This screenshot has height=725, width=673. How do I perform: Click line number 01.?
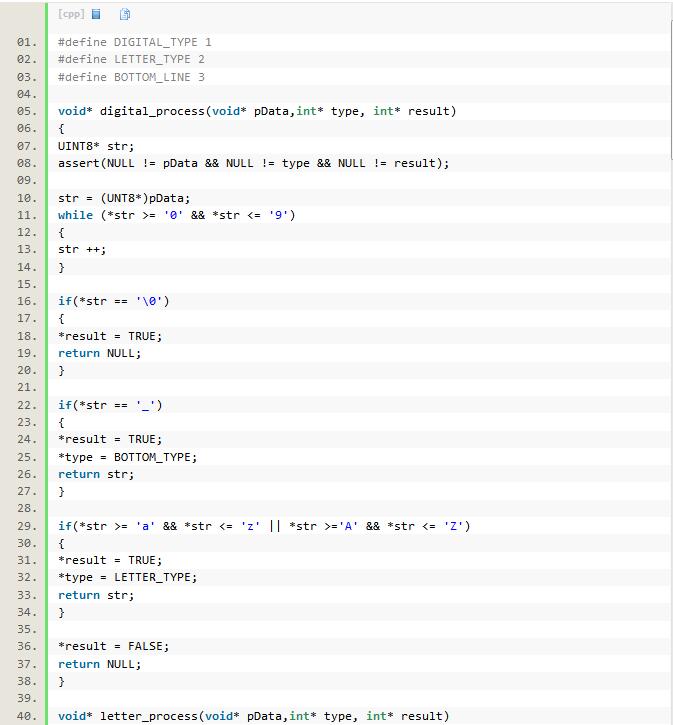click(x=27, y=42)
